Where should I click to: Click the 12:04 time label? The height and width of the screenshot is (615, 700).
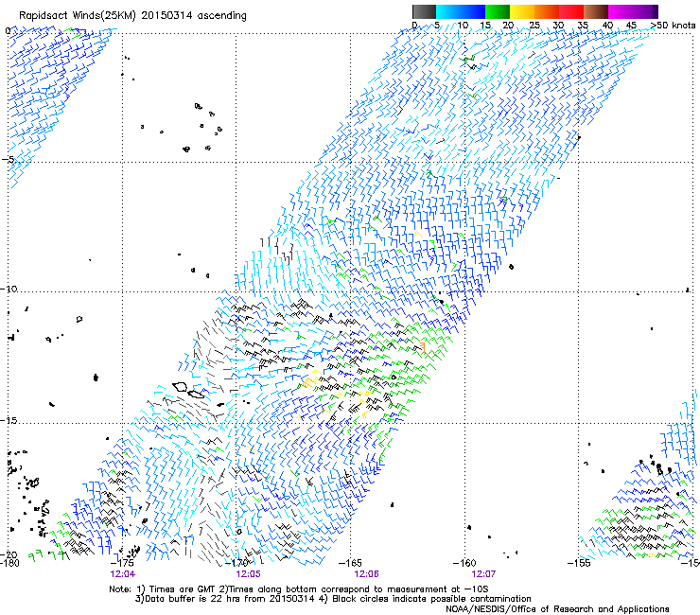tap(123, 574)
